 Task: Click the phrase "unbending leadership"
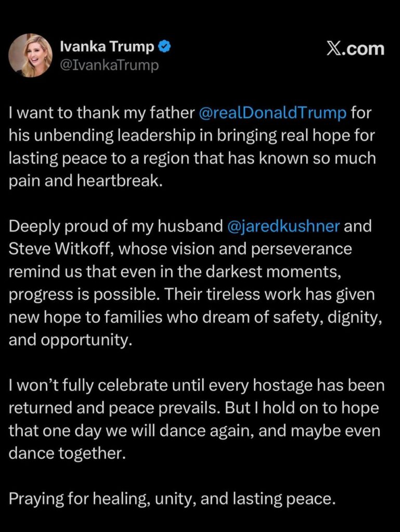click(x=118, y=135)
